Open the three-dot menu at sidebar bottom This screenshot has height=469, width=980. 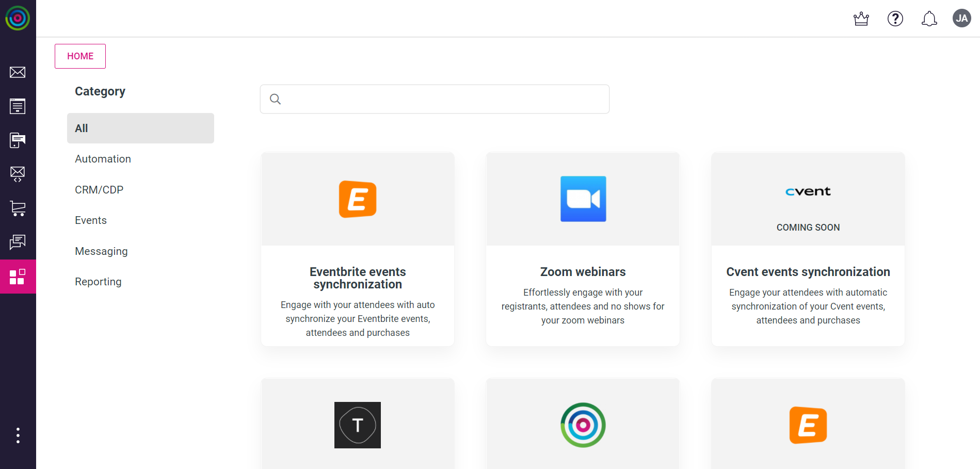click(18, 435)
